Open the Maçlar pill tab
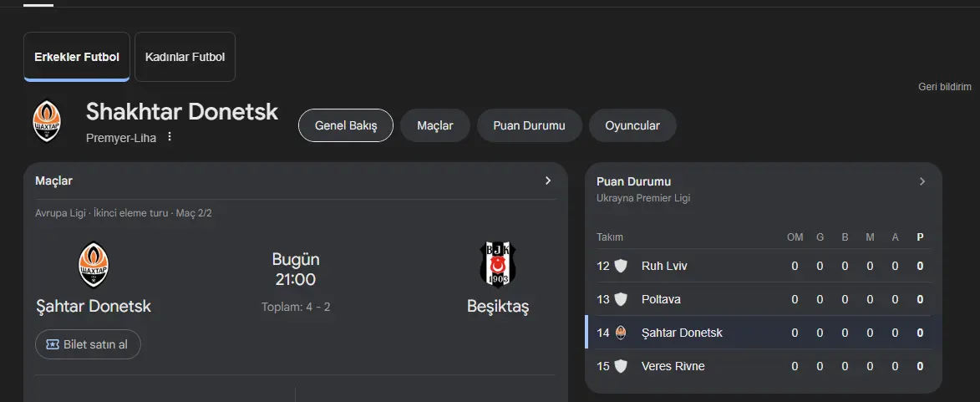 coord(435,125)
